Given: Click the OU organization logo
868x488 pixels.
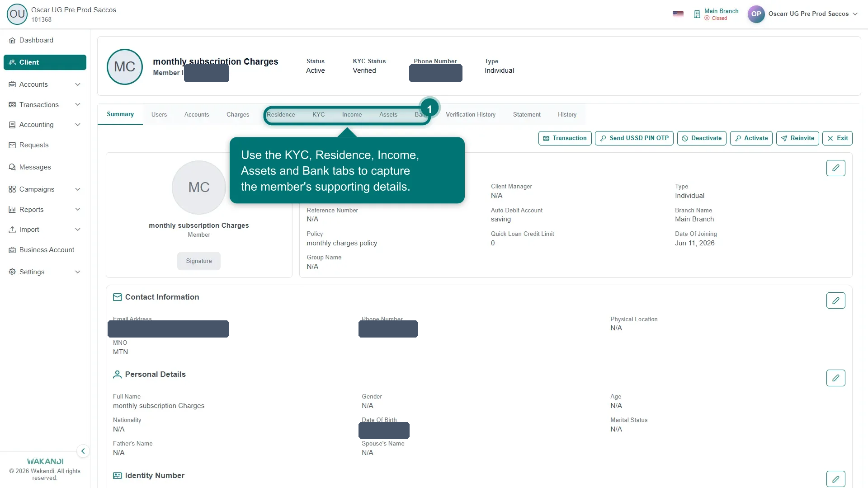Looking at the screenshot, I should [17, 14].
